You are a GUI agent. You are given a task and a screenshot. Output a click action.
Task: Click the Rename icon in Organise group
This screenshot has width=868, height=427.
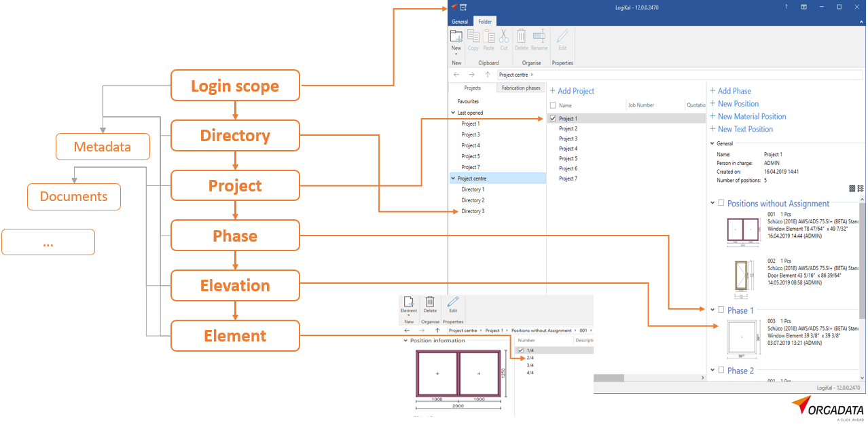click(539, 36)
